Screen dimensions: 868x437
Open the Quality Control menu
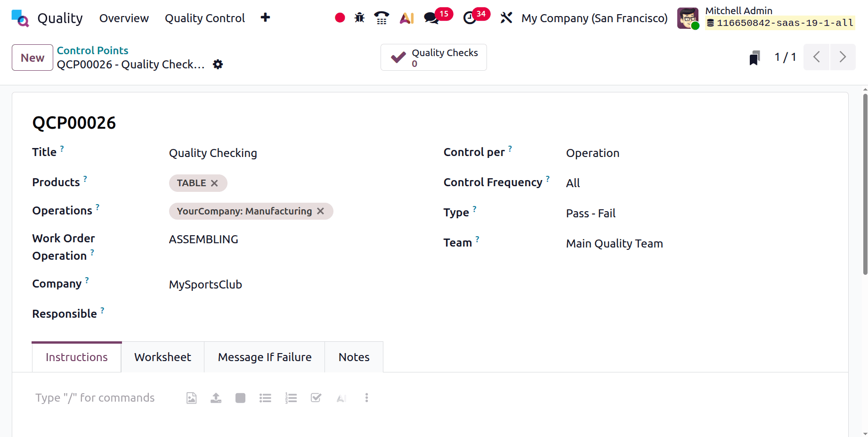coord(205,18)
